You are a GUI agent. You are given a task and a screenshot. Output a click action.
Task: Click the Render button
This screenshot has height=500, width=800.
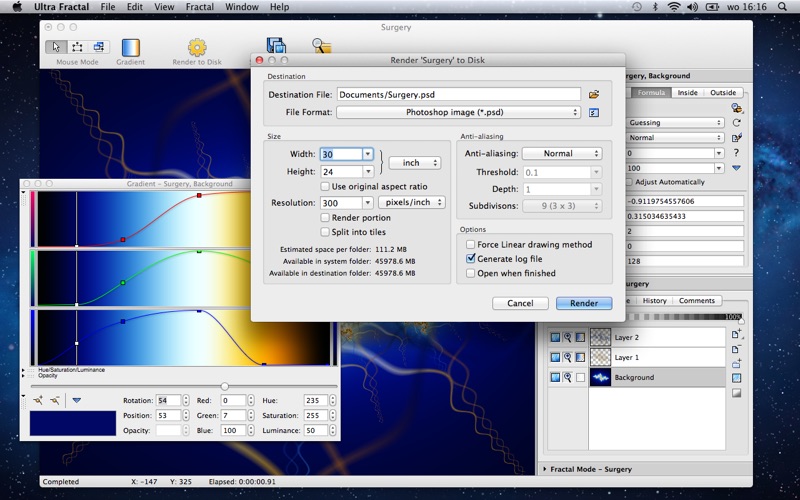click(x=584, y=303)
